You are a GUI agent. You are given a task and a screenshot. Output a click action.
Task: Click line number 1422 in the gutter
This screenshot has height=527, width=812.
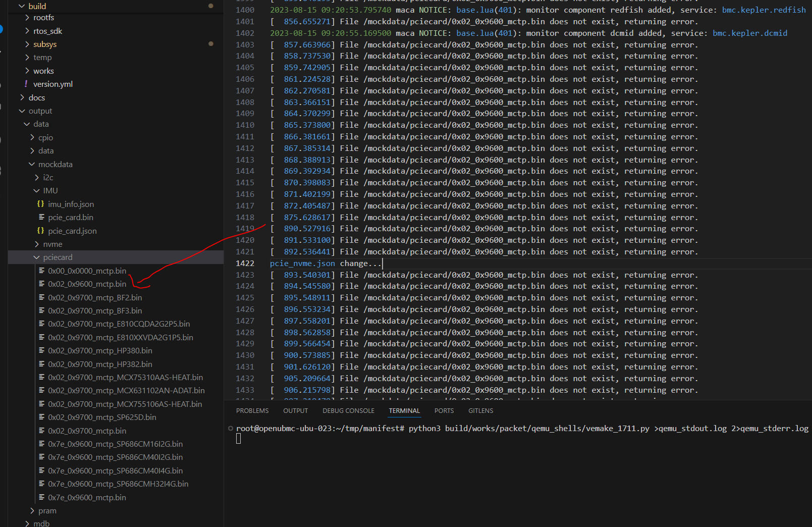(x=245, y=263)
